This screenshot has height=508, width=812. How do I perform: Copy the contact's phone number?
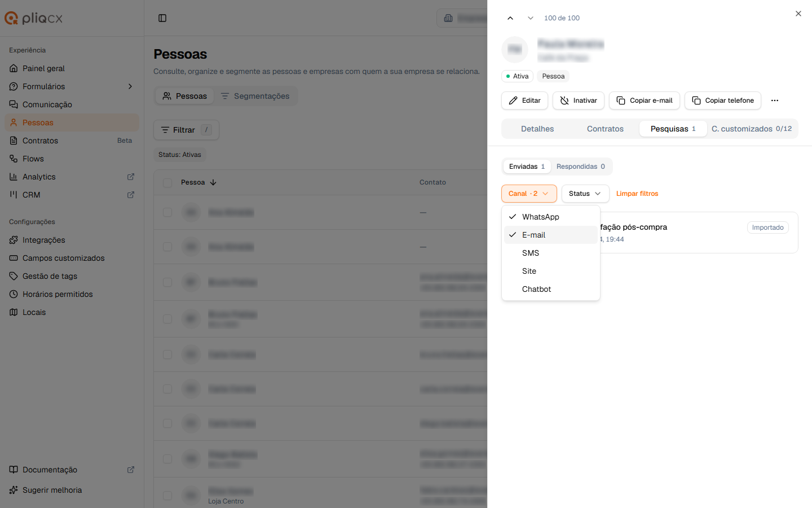pyautogui.click(x=723, y=100)
